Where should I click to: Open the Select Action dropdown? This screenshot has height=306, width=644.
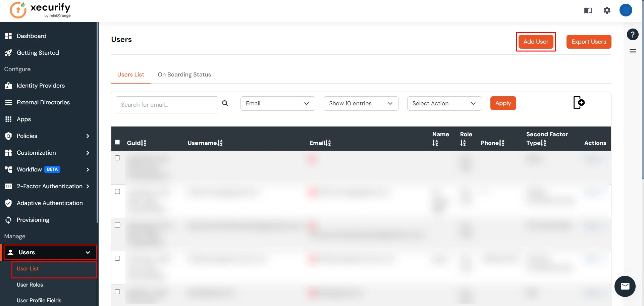click(444, 103)
